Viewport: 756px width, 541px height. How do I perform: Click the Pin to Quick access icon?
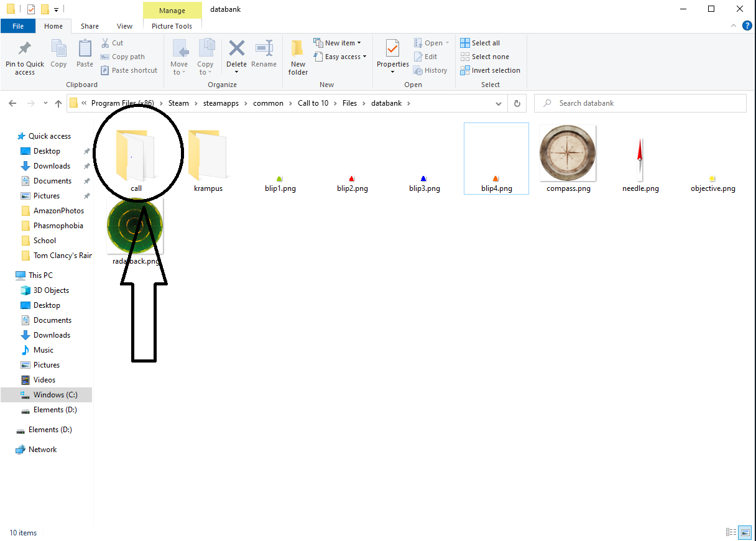point(25,50)
